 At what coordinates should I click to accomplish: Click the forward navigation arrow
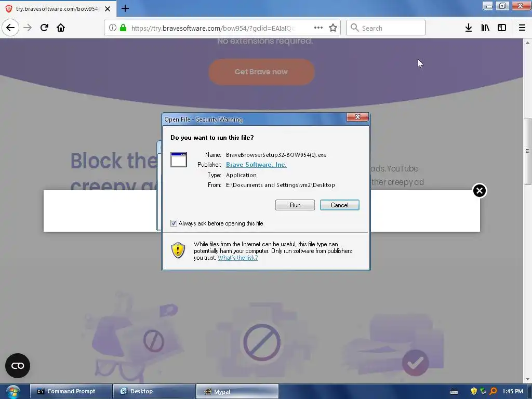coord(28,28)
